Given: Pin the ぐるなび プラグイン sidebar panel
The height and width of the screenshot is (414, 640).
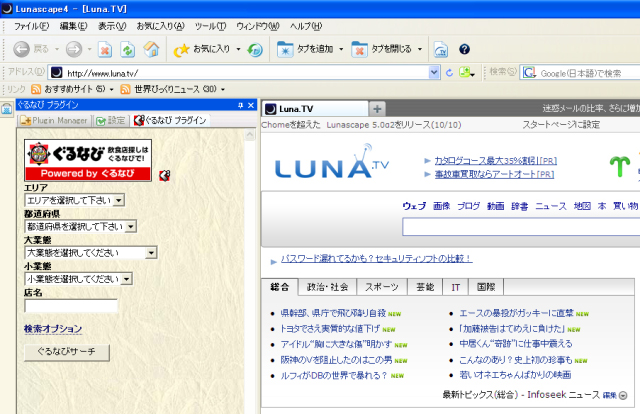Looking at the screenshot, I should click(x=240, y=105).
